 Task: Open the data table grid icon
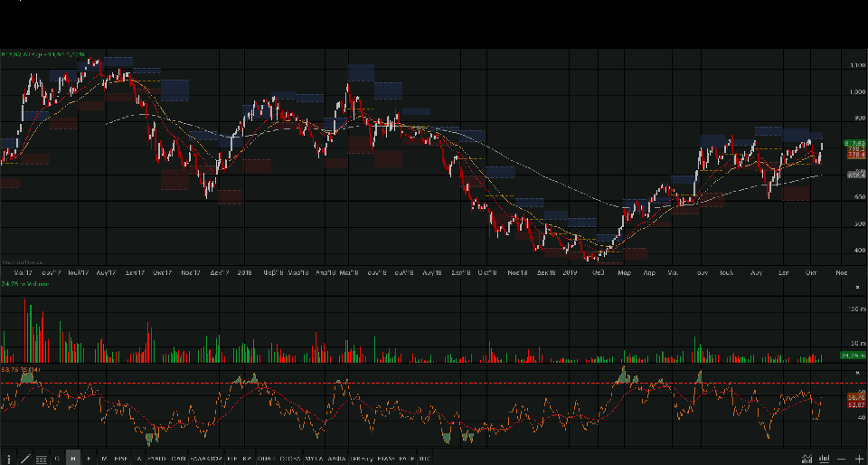tap(41, 459)
